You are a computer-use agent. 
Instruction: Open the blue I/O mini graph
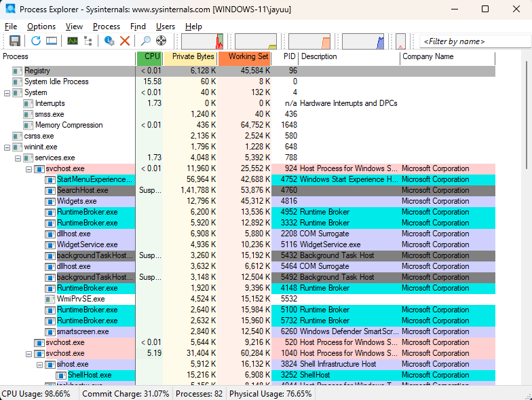click(x=363, y=41)
